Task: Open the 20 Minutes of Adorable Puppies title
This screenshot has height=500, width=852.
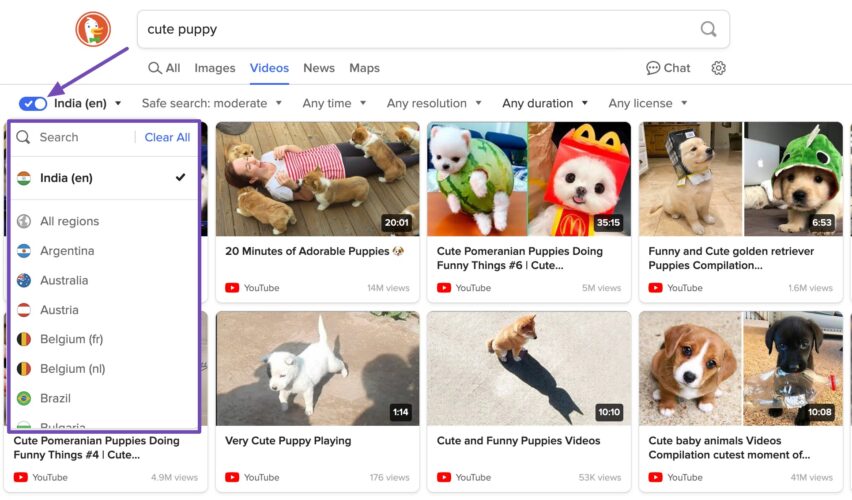Action: tap(315, 252)
